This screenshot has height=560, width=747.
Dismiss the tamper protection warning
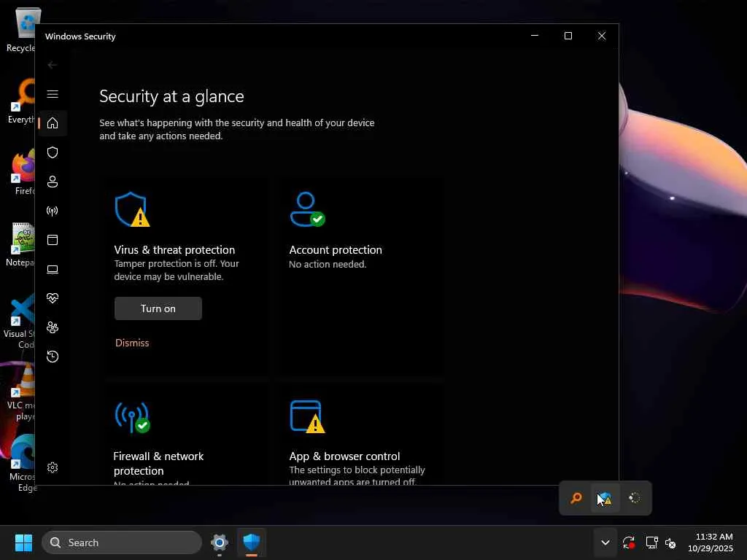point(132,343)
